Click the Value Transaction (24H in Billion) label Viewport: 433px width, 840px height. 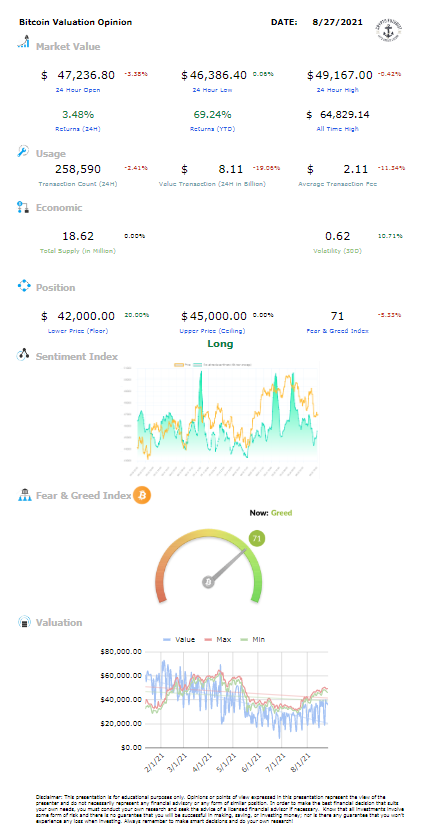tap(213, 184)
